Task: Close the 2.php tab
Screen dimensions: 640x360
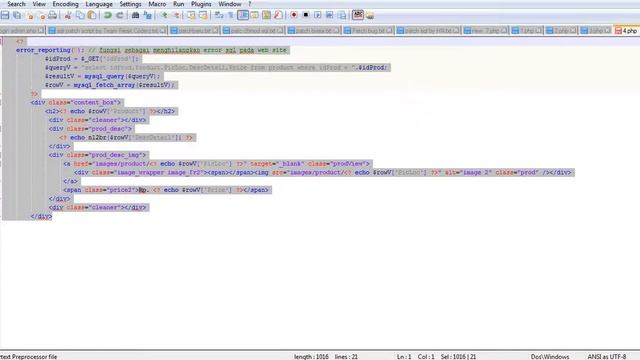Action: 573,31
